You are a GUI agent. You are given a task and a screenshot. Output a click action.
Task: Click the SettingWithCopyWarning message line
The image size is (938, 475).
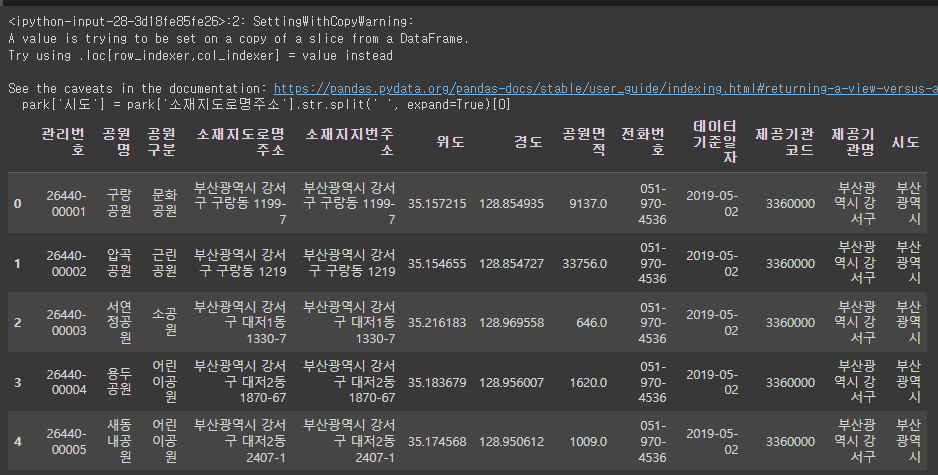pyautogui.click(x=211, y=22)
